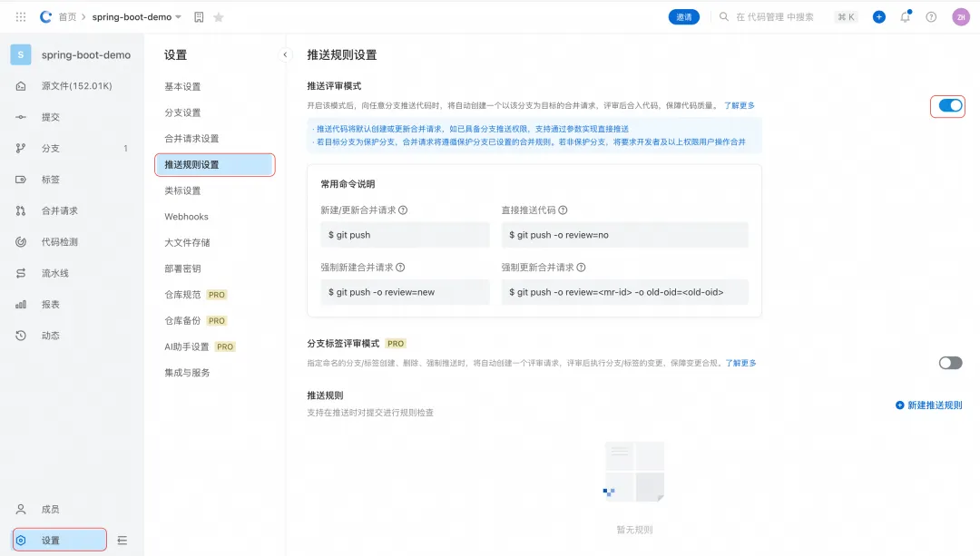Click help icon next to 强制更新合并请求
980x556 pixels.
point(582,268)
